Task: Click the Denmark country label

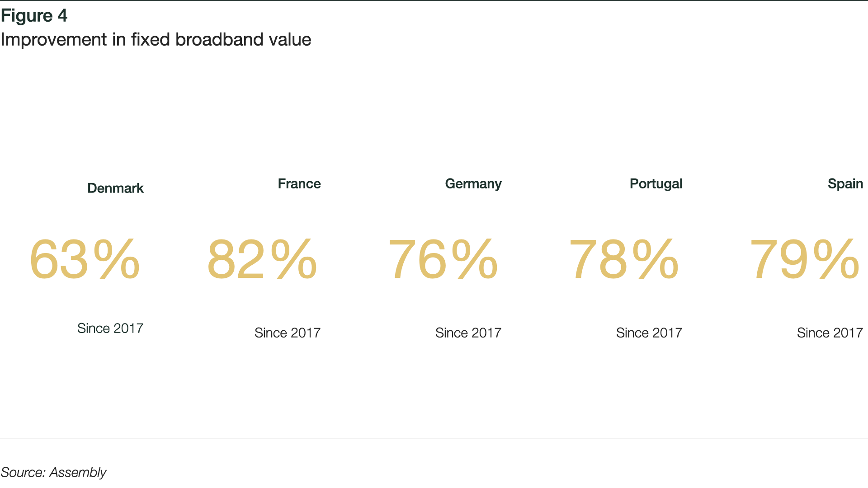Action: pos(115,188)
